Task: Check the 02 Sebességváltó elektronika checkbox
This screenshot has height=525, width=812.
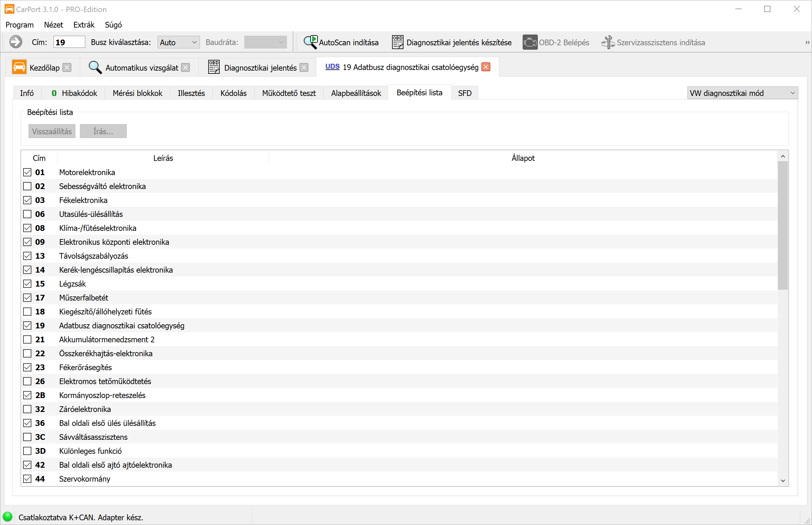Action: 27,186
